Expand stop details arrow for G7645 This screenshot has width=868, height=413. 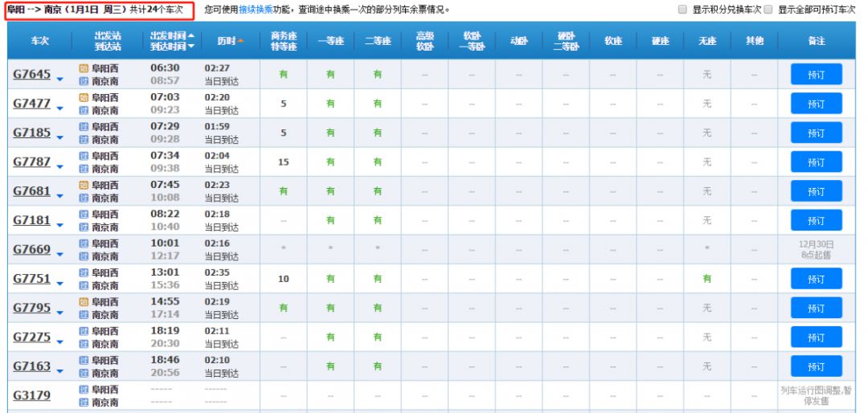coord(59,80)
